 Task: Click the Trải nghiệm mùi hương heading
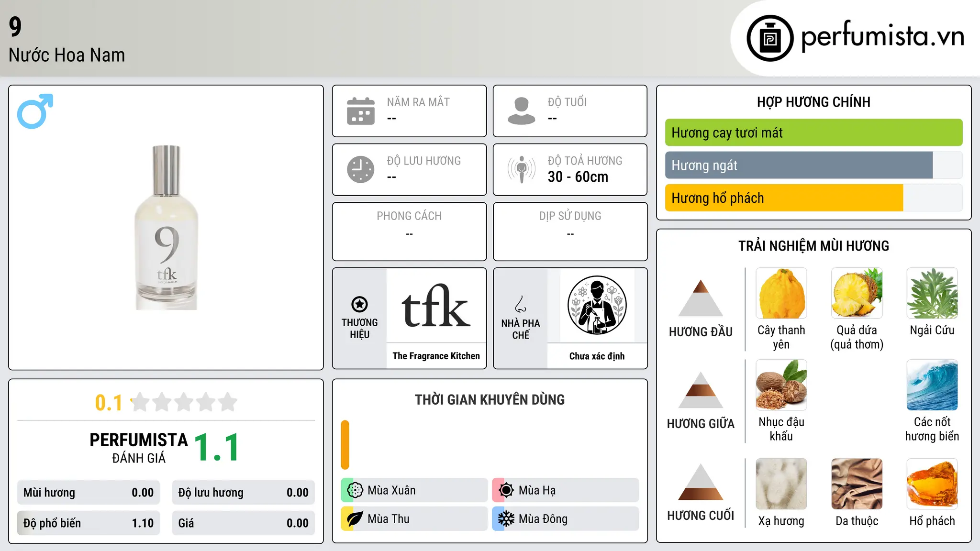coord(813,246)
